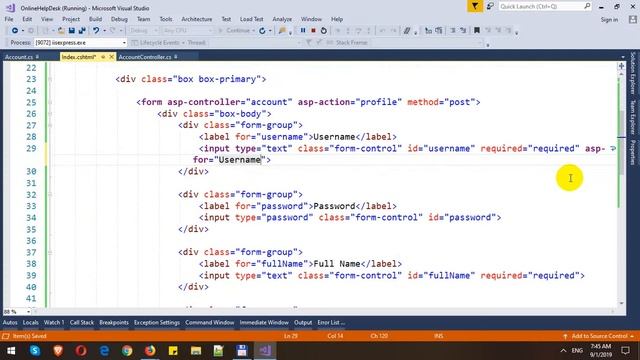Click the Navigate Backward toolbar icon
Image resolution: width=640 pixels, height=360 pixels.
pos(15,31)
